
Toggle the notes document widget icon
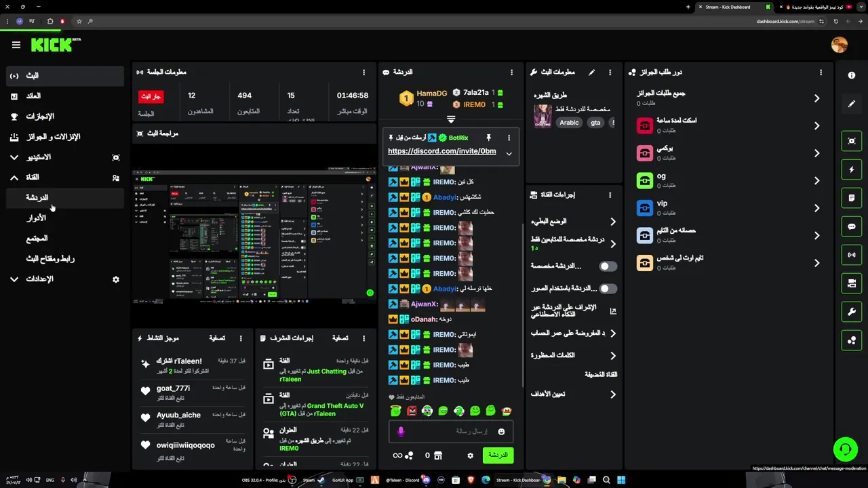852,198
